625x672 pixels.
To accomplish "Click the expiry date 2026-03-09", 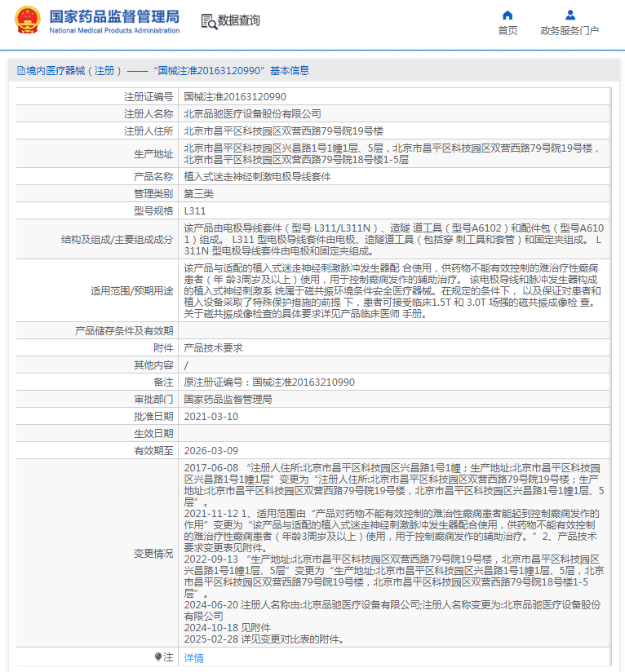I will pyautogui.click(x=211, y=451).
